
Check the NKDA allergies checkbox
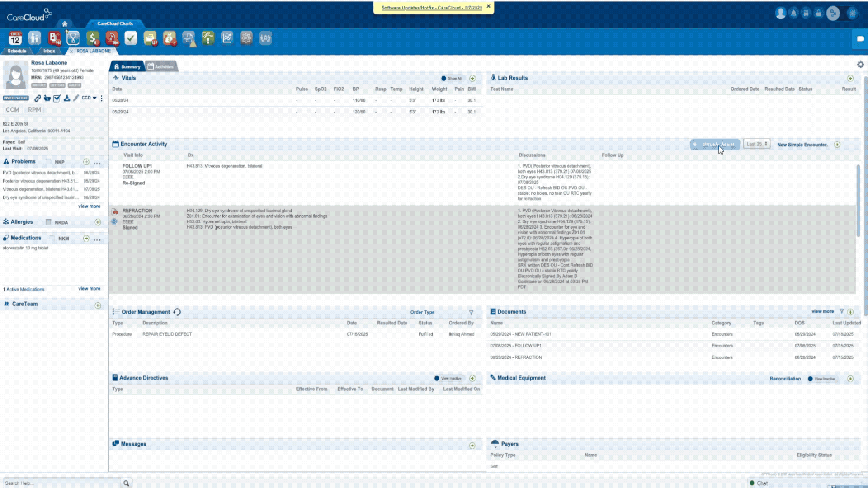click(48, 222)
